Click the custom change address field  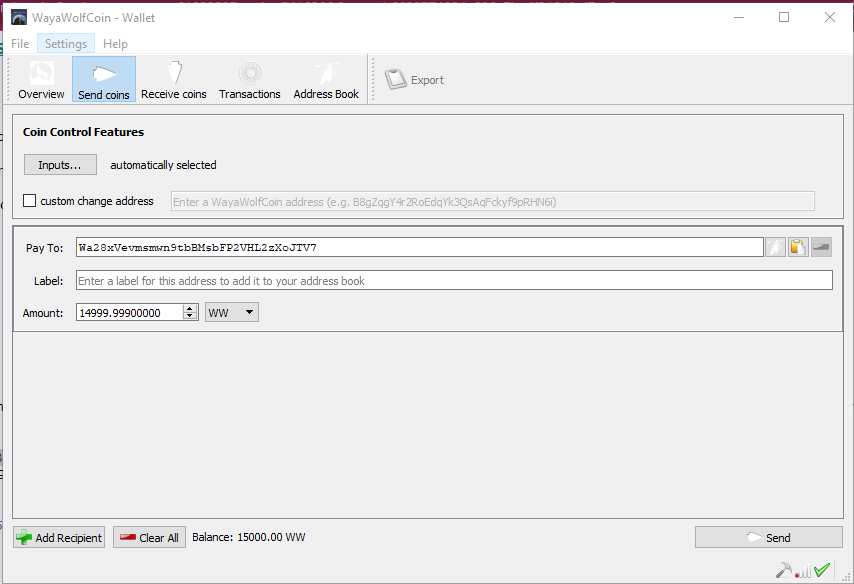492,202
